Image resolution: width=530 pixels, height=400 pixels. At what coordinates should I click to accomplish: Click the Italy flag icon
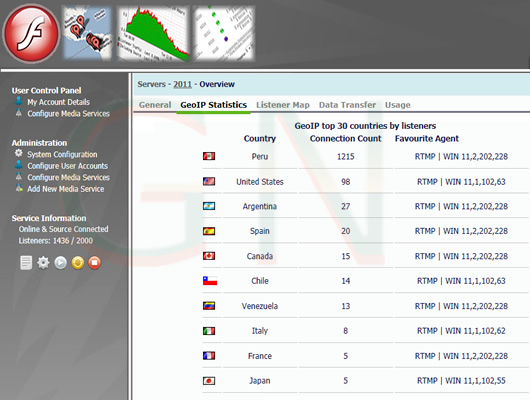(x=209, y=331)
